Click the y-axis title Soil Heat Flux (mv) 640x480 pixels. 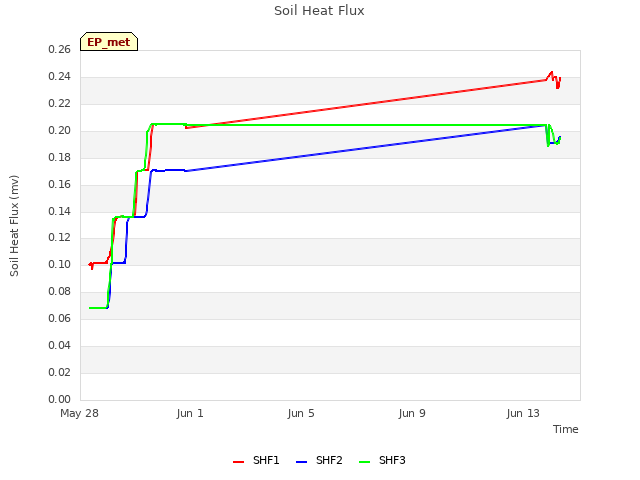[14, 226]
